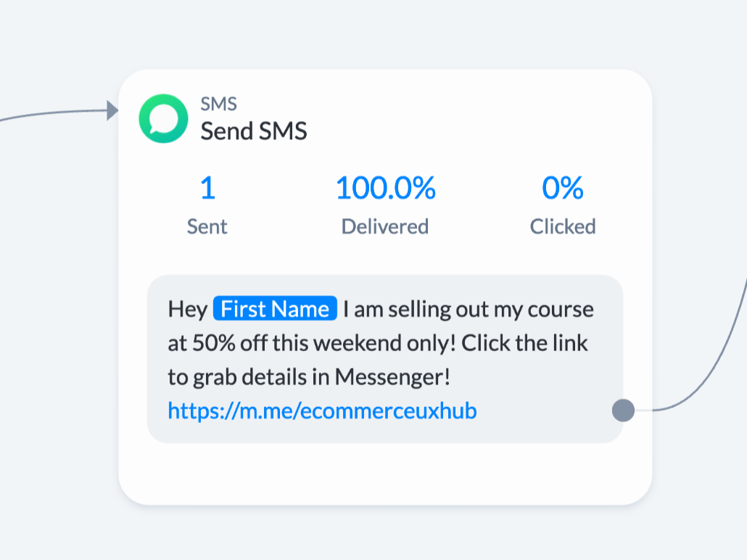Click the Delivered label under the percentage
Image resolution: width=747 pixels, height=560 pixels.
tap(384, 226)
